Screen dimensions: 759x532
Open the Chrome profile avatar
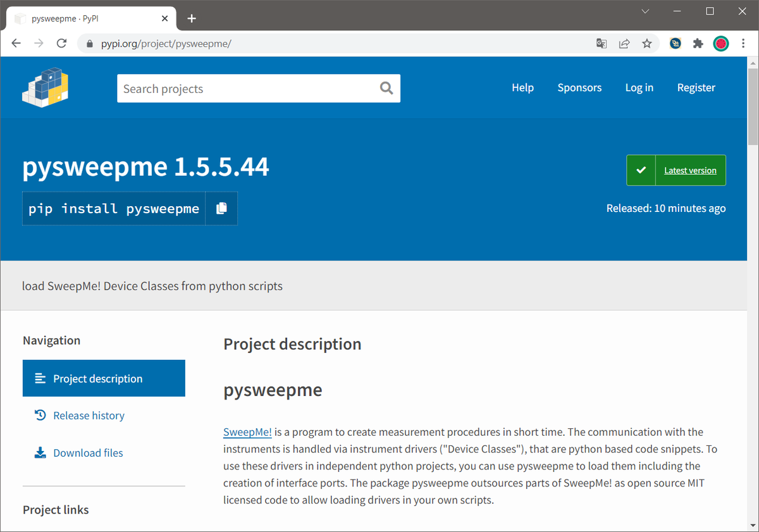click(721, 44)
